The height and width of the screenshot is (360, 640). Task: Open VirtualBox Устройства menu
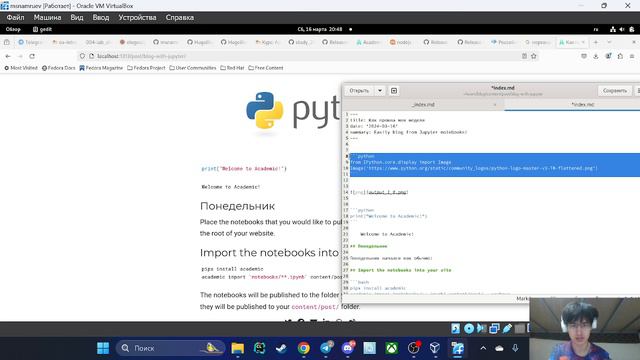pos(137,18)
